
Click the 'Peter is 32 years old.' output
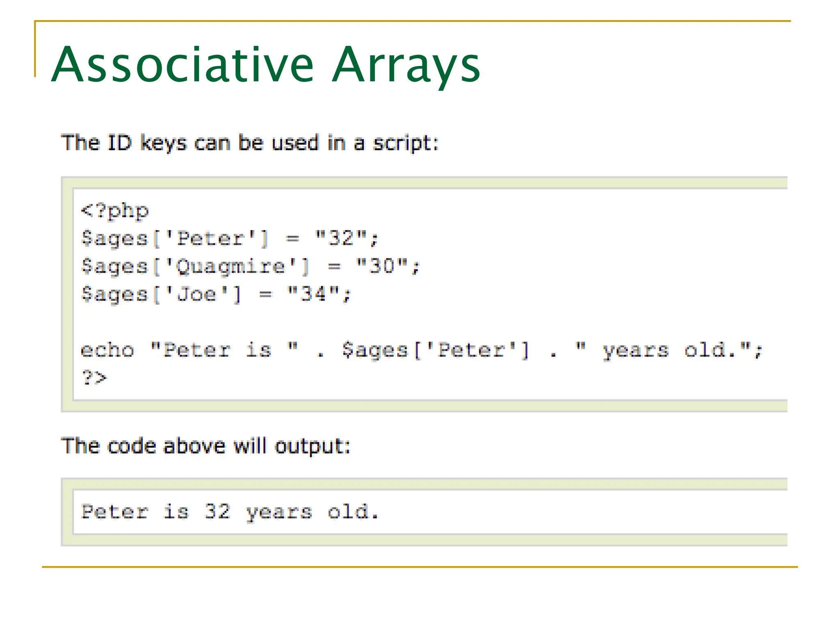230,511
